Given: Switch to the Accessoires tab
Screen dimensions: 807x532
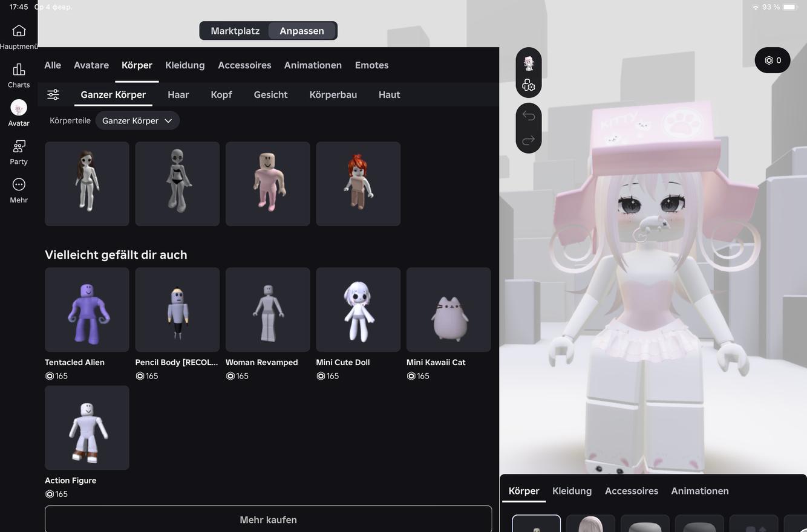Looking at the screenshot, I should pos(244,65).
